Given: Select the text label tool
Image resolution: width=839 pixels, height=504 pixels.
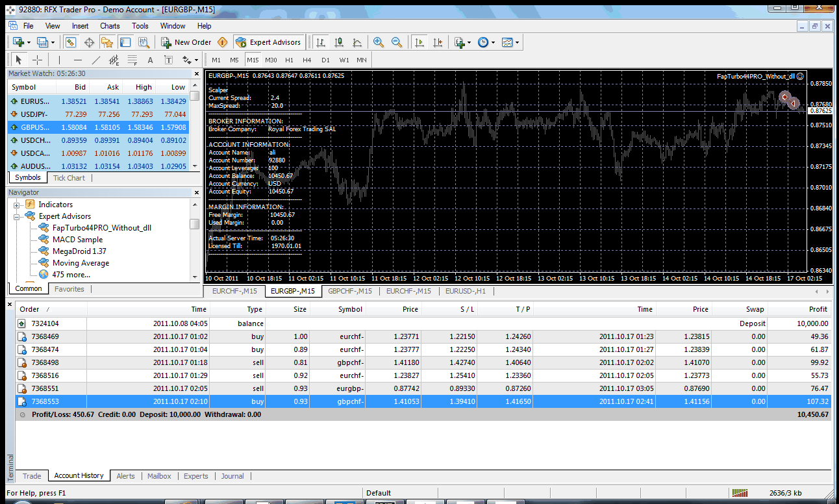Looking at the screenshot, I should pyautogui.click(x=168, y=60).
